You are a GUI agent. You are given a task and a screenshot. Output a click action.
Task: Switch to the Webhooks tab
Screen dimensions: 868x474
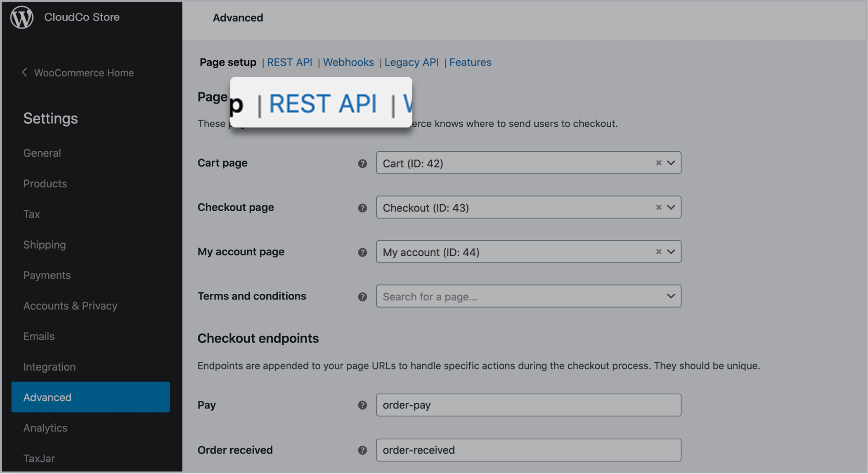pos(348,62)
